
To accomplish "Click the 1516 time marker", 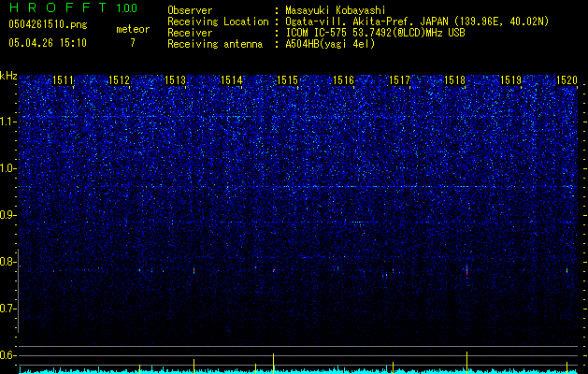I will (343, 79).
